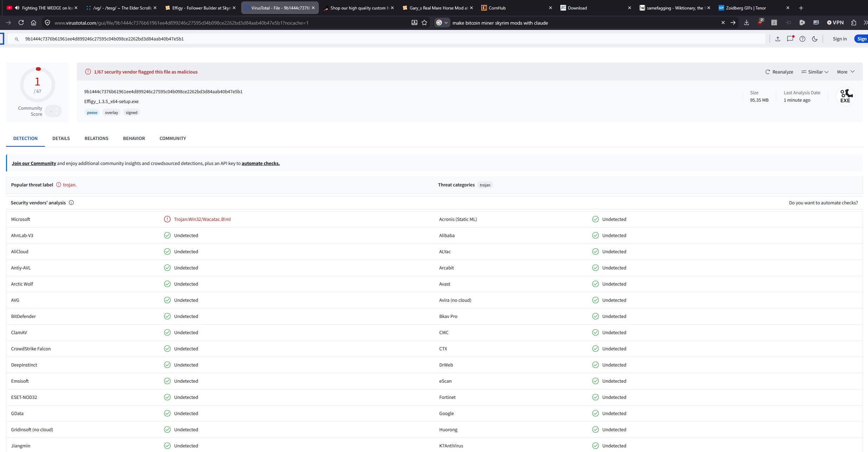
Task: Click the Sign in link
Action: (840, 39)
